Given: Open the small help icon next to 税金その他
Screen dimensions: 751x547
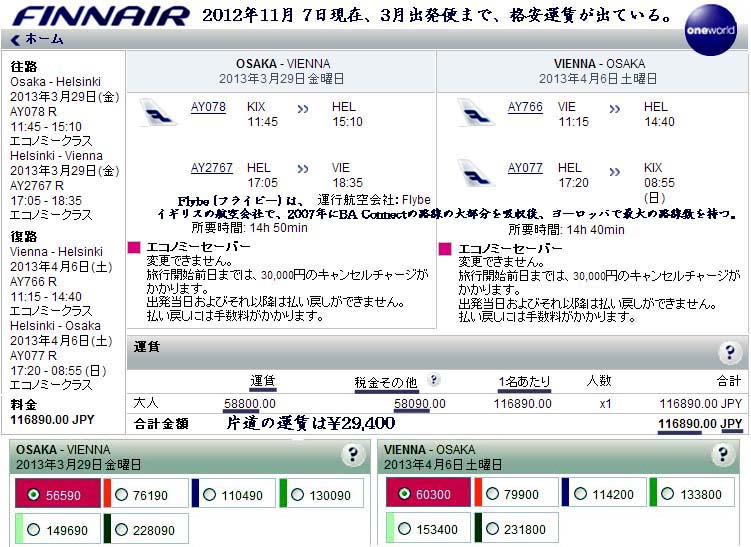Looking at the screenshot, I should pos(433,380).
